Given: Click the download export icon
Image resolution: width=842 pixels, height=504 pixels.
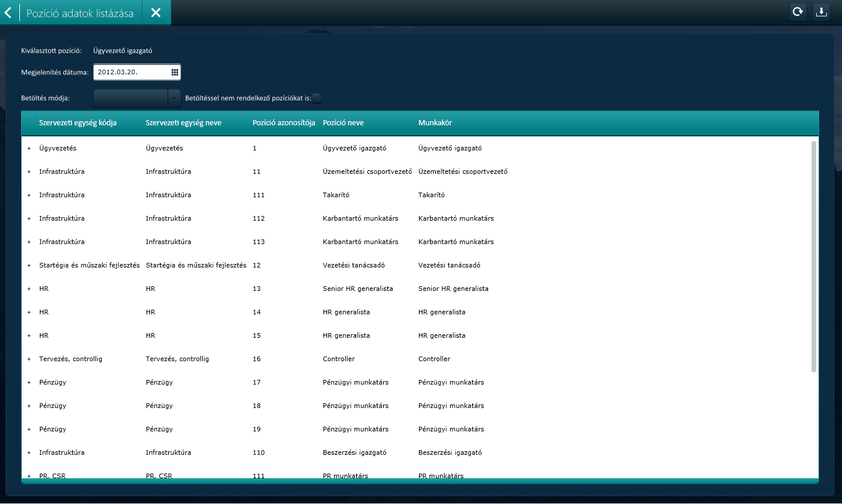Looking at the screenshot, I should tap(821, 12).
